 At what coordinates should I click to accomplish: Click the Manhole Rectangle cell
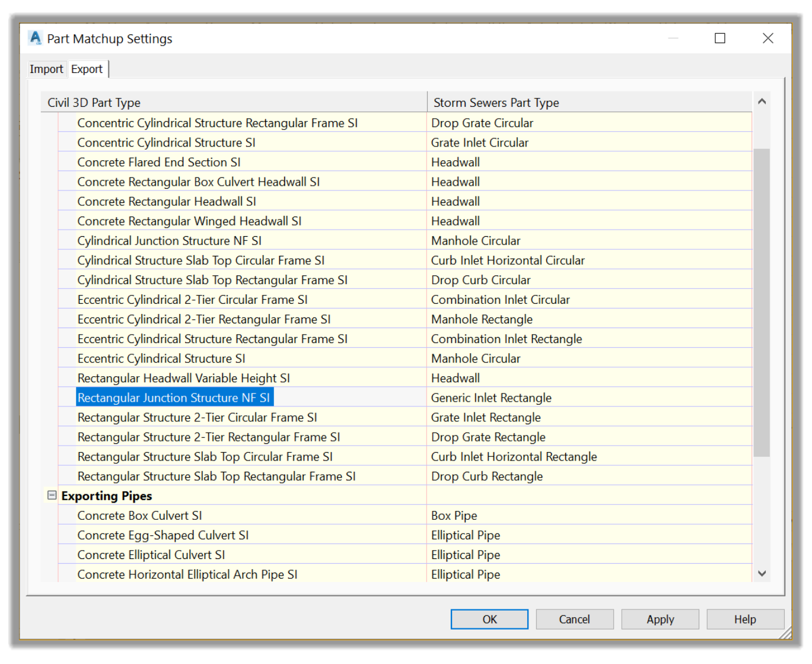pos(590,319)
